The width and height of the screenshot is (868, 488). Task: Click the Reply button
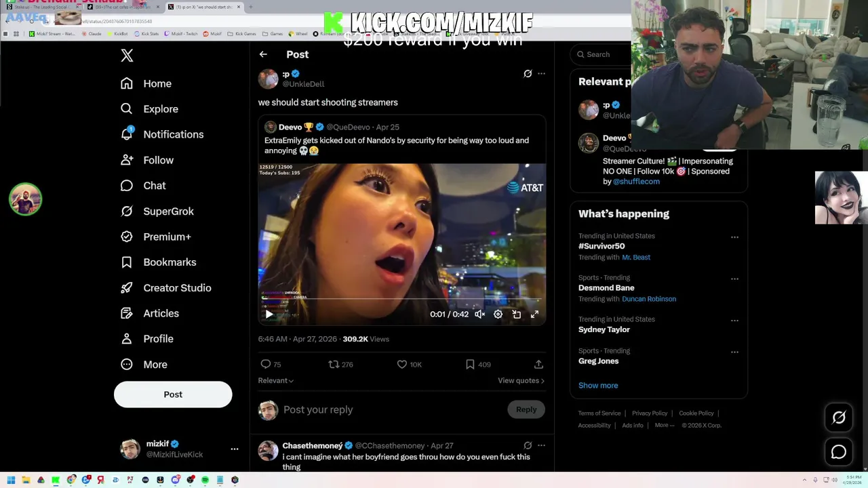pos(526,409)
